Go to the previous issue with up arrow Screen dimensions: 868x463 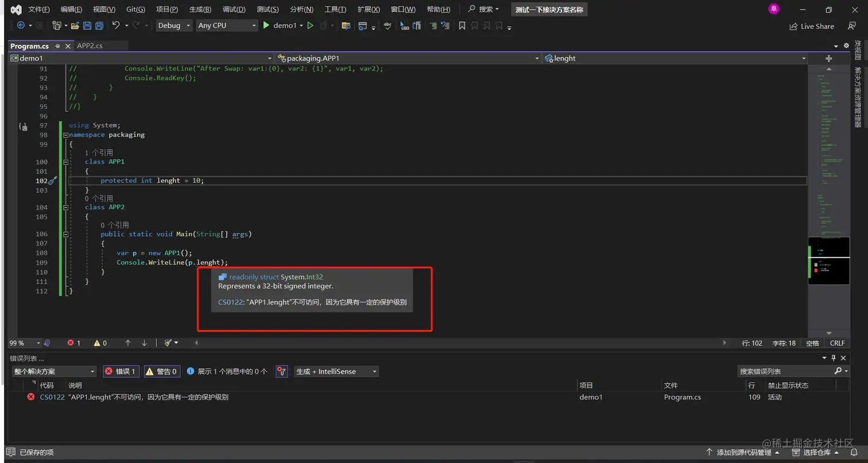[128, 343]
